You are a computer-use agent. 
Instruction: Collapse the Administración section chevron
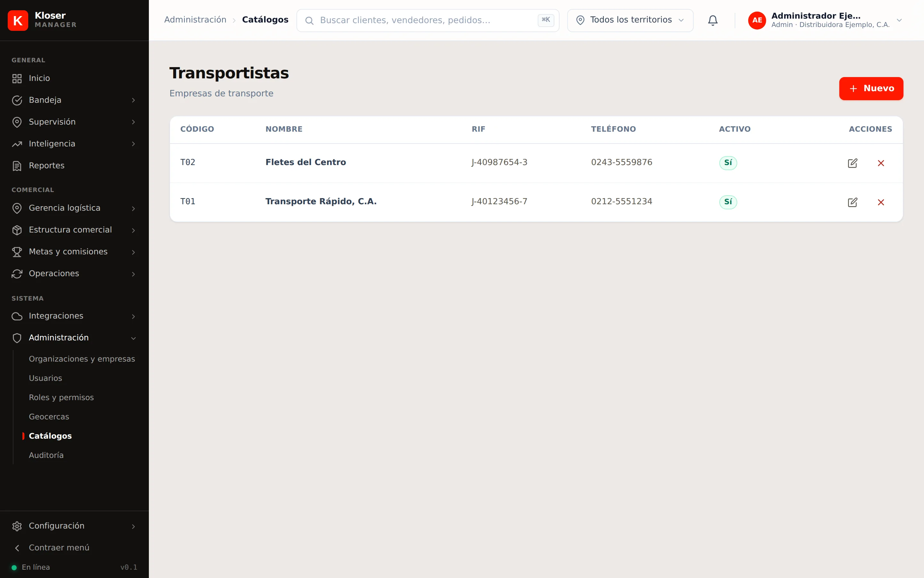(x=133, y=338)
